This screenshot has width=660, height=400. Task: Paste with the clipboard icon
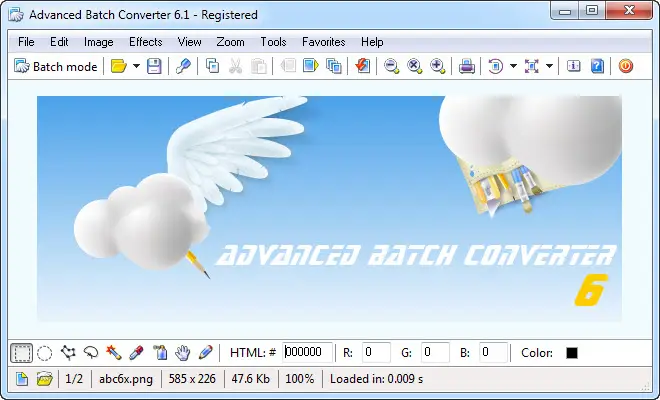(258, 66)
